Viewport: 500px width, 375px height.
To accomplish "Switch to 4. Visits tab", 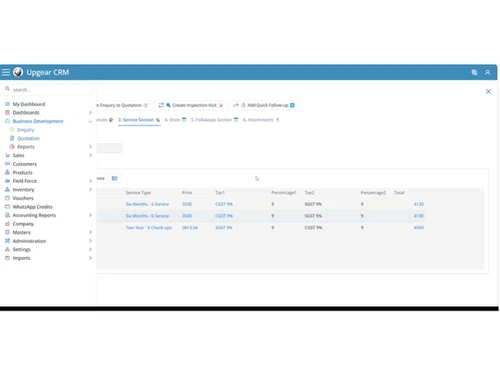I will [175, 120].
